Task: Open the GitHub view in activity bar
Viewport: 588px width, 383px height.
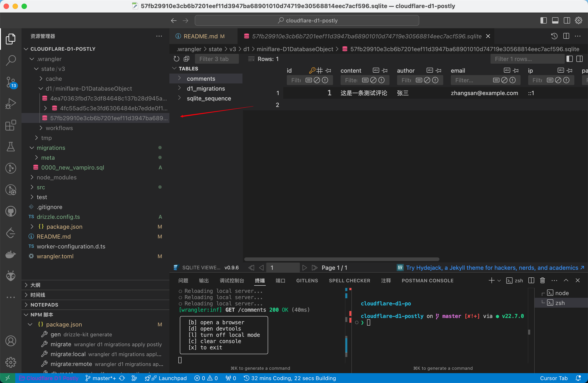Action: (11, 211)
